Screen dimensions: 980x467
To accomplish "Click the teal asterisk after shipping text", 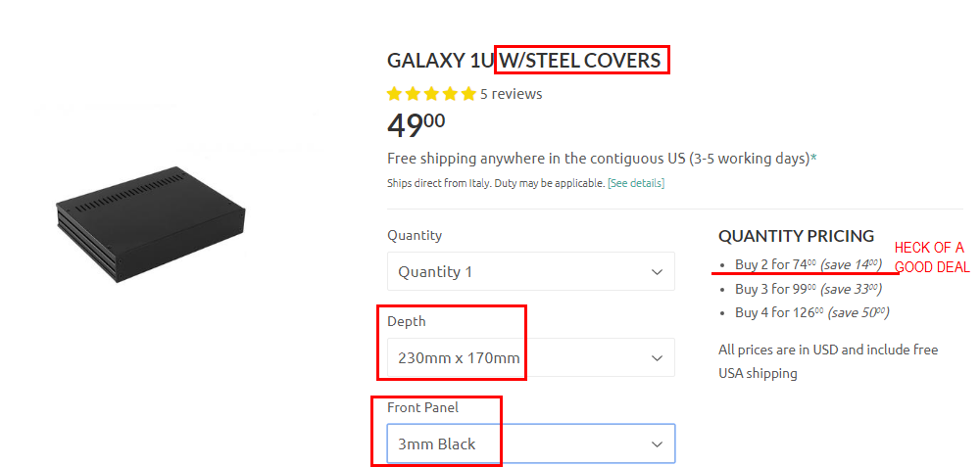I will pyautogui.click(x=813, y=159).
